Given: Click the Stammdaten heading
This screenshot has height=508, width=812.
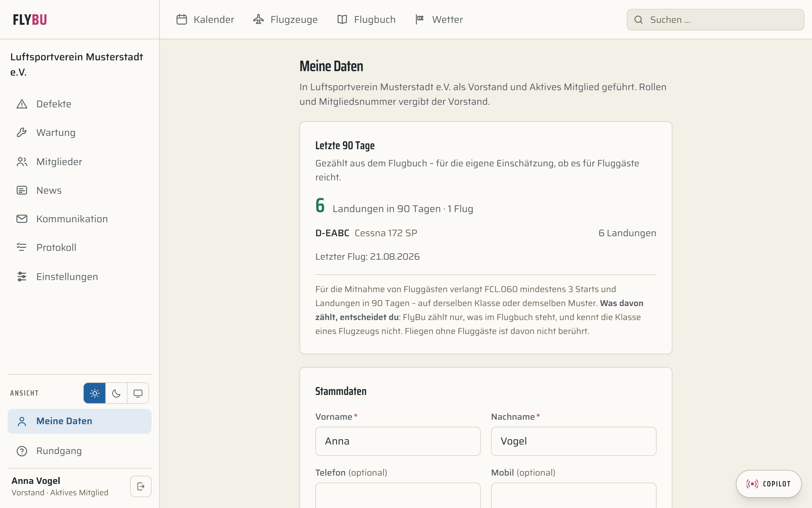Looking at the screenshot, I should coord(341,391).
